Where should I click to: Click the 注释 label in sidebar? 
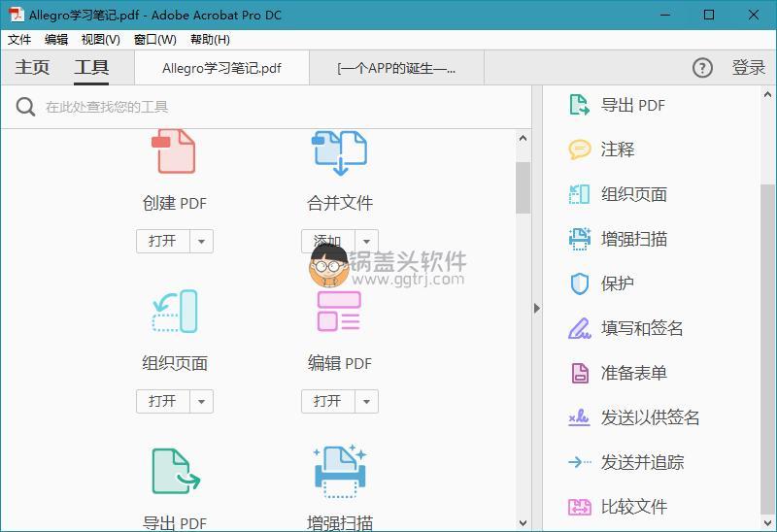pyautogui.click(x=618, y=150)
